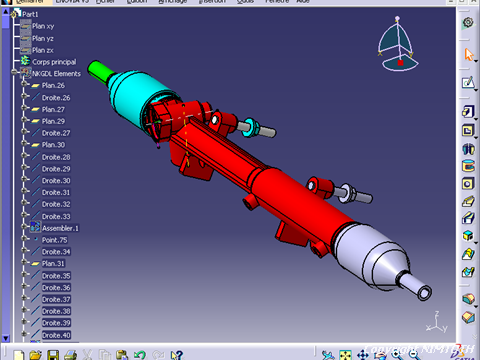Click the tree scrollbar down arrow

(x=6, y=338)
